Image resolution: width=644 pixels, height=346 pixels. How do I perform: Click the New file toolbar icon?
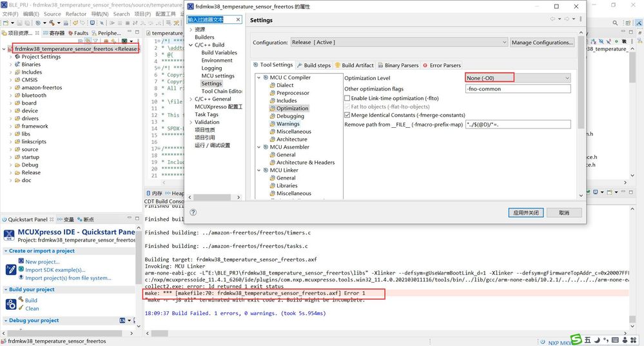pyautogui.click(x=6, y=23)
